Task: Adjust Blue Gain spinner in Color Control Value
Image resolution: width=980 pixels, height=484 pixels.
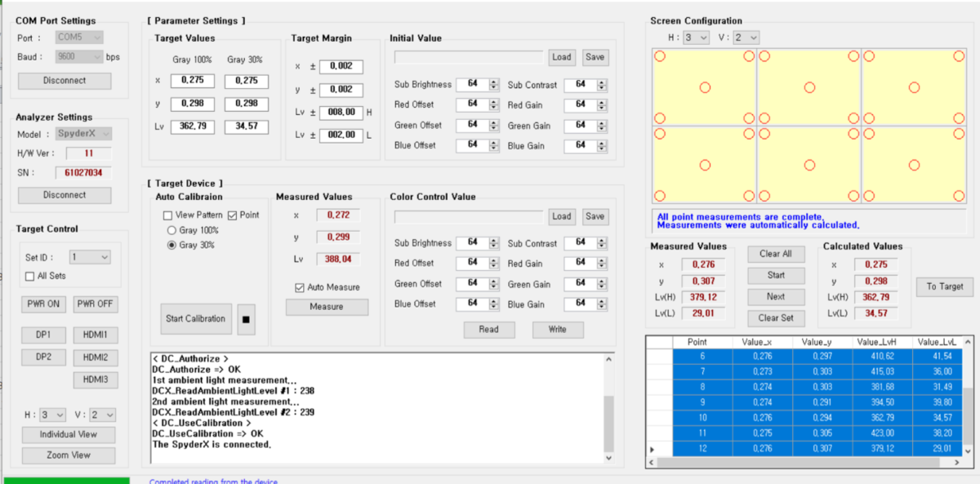Action: pos(602,304)
